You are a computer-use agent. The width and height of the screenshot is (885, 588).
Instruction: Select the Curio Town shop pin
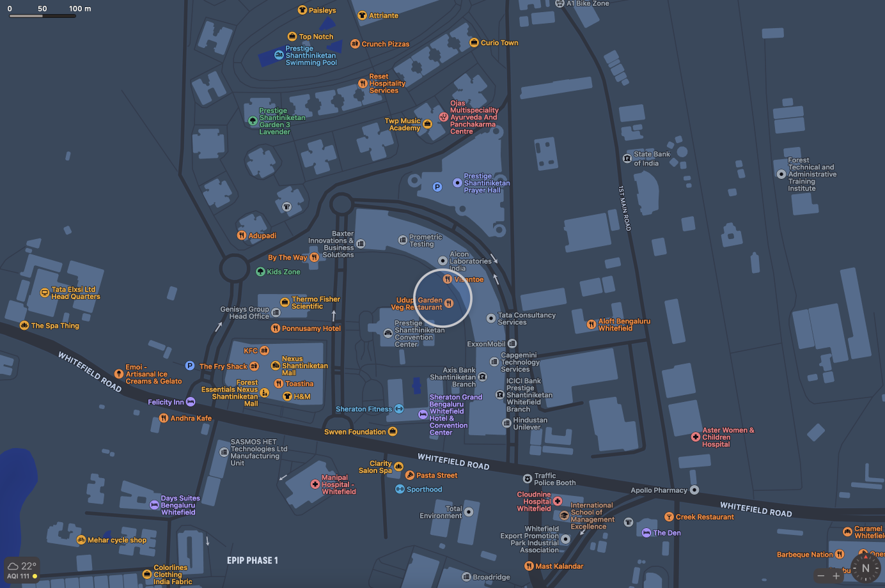click(474, 43)
